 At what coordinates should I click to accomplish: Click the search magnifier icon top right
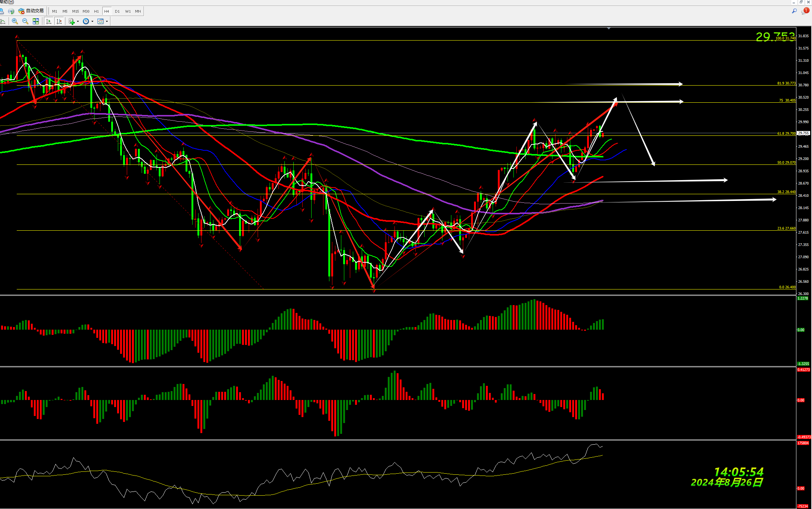point(794,11)
